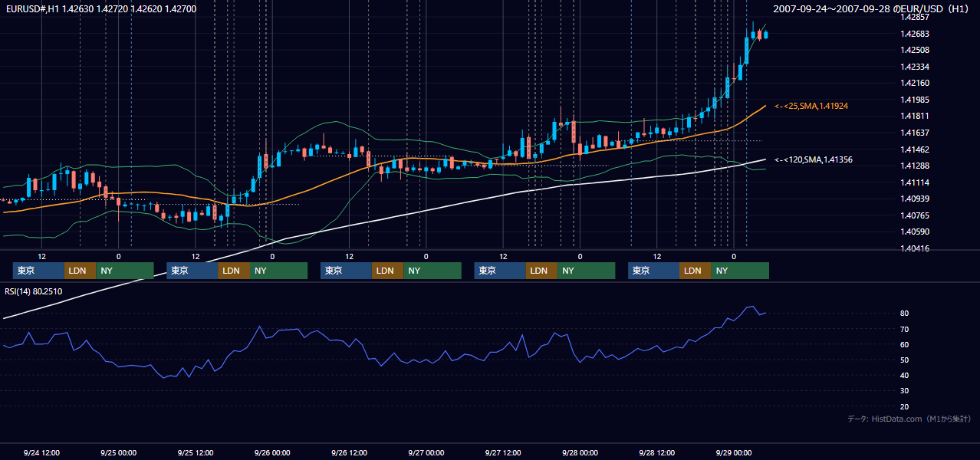Viewport: 980px width, 460px height.
Task: Select the last 東京 session block
Action: click(x=653, y=271)
